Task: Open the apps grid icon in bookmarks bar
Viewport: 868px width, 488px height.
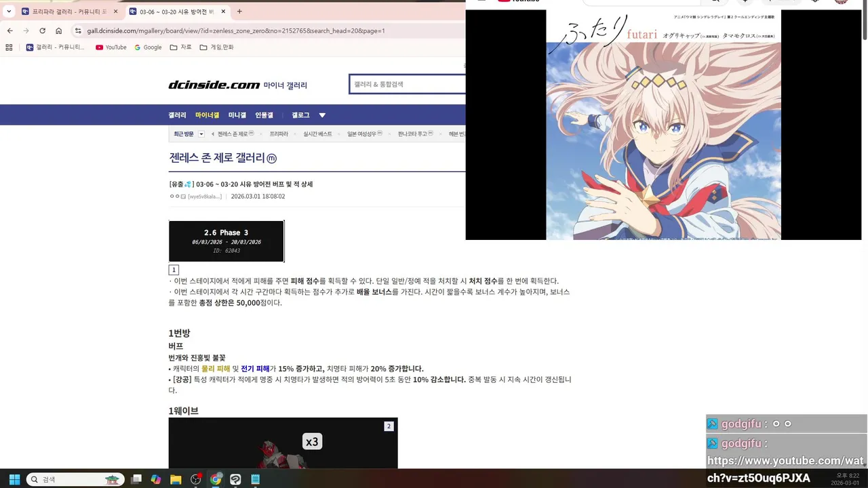Action: point(9,47)
